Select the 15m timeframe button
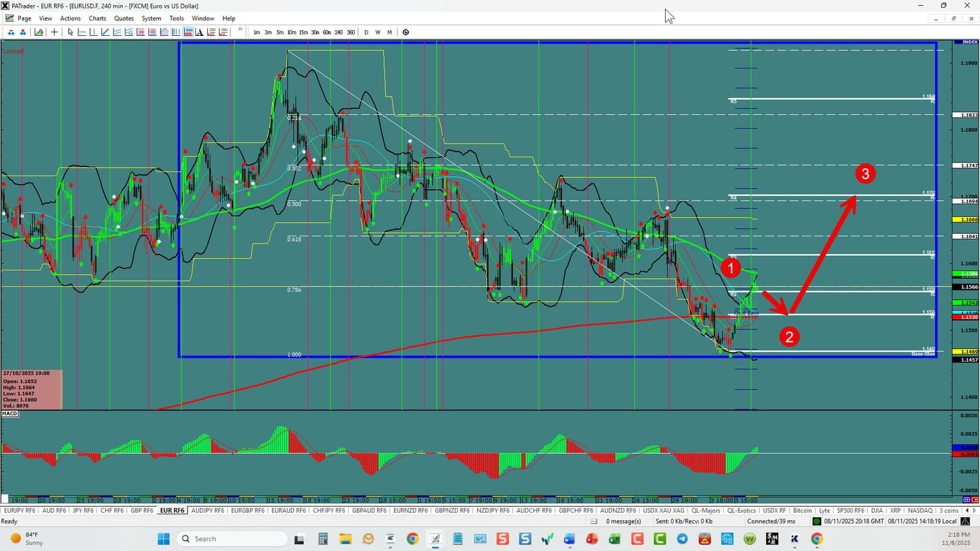The height and width of the screenshot is (551, 980). [303, 32]
